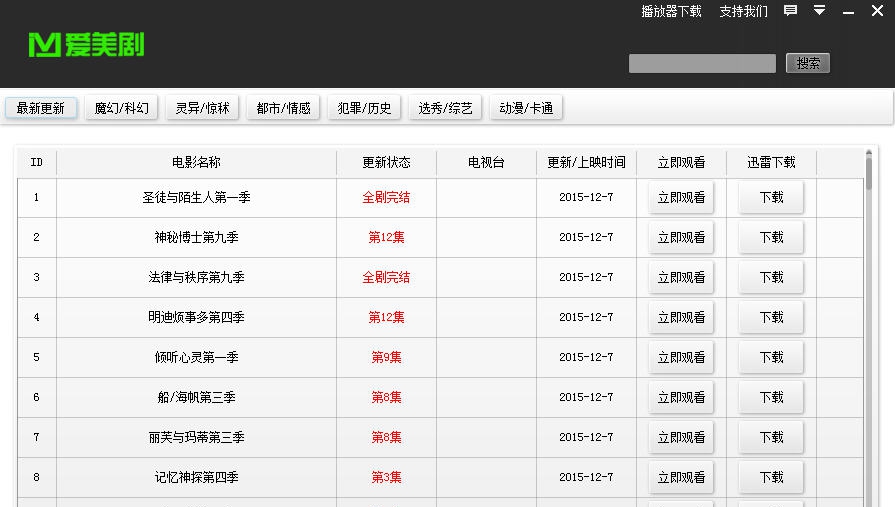Download 明迪烦事多第四季
The height and width of the screenshot is (507, 895).
[x=771, y=317]
